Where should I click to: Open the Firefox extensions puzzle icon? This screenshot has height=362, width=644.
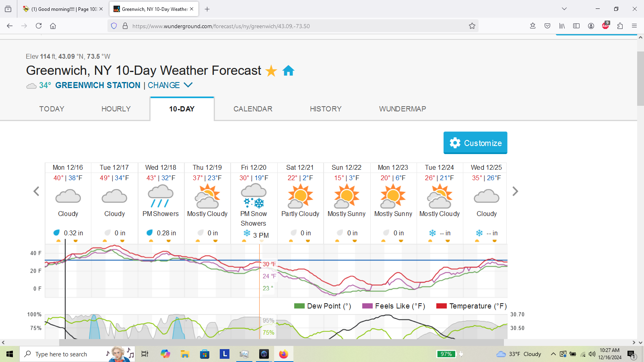point(620,26)
